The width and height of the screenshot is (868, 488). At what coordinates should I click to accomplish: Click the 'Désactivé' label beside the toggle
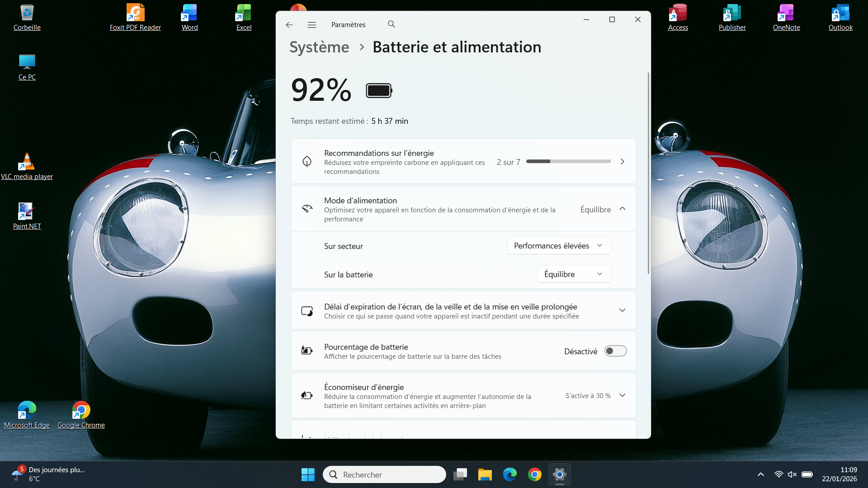[580, 351]
